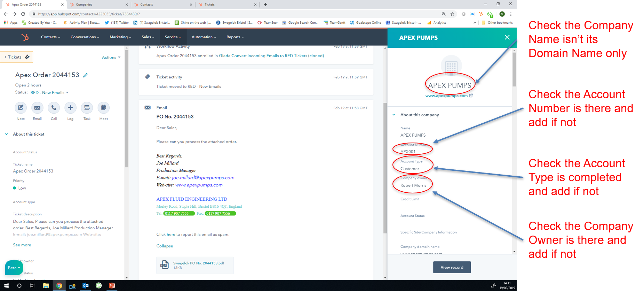
Task: Click the browser zoom magnifier icon
Action: click(444, 14)
